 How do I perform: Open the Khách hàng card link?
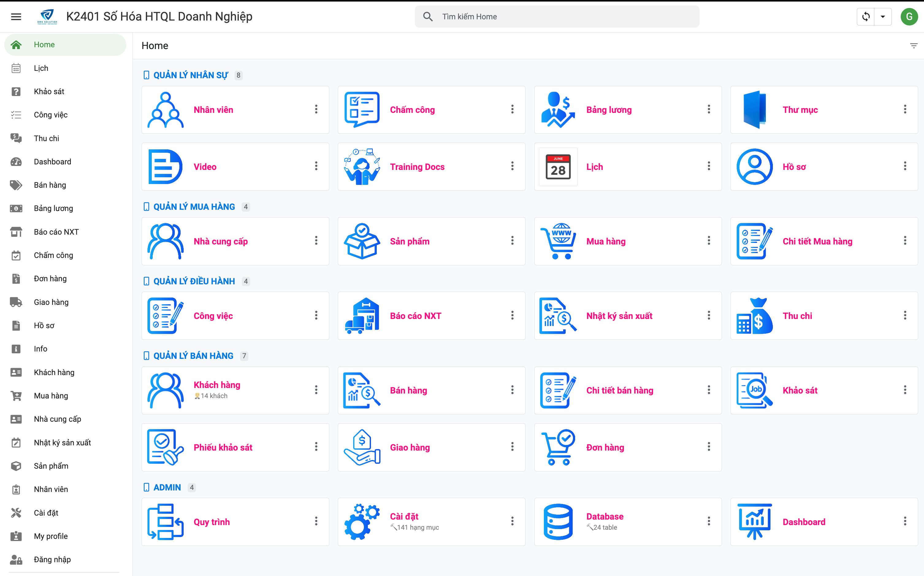(x=217, y=385)
